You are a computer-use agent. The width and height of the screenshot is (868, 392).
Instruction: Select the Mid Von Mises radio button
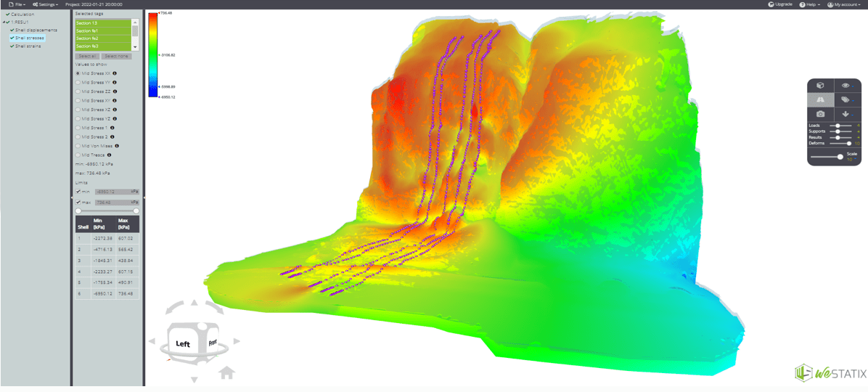pos(78,146)
